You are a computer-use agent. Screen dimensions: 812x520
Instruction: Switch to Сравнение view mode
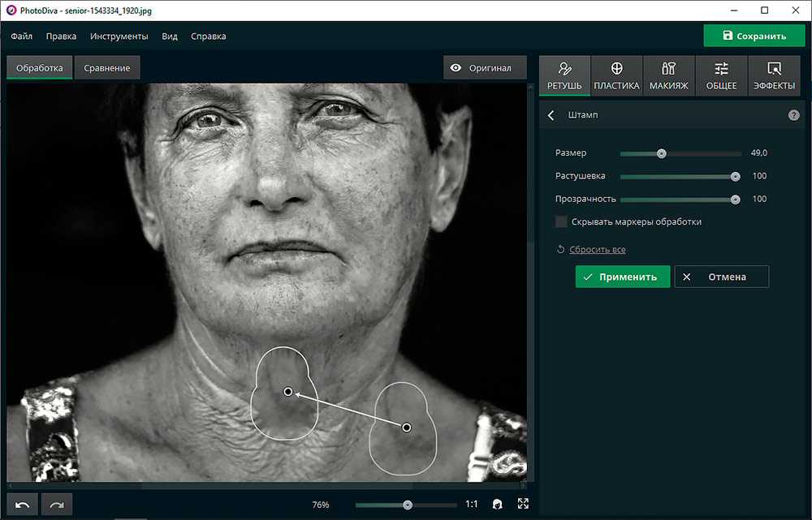pyautogui.click(x=107, y=68)
